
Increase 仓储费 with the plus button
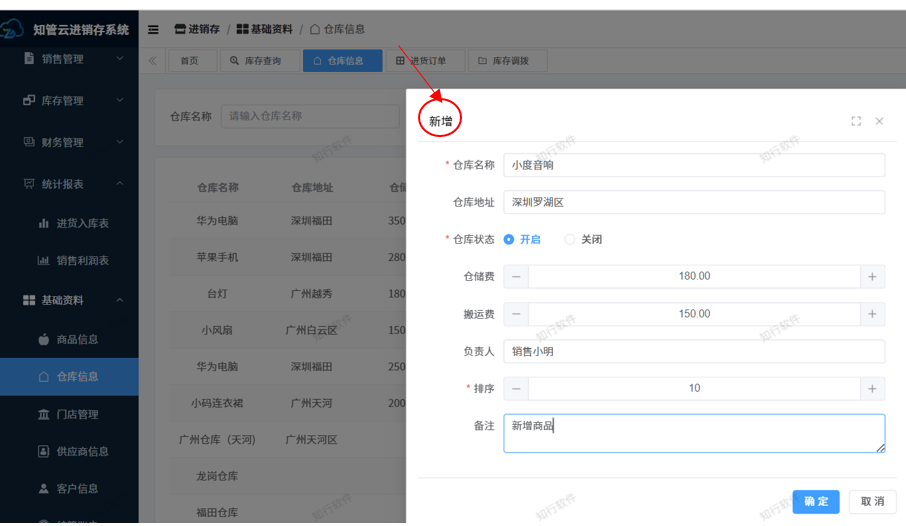(x=872, y=277)
